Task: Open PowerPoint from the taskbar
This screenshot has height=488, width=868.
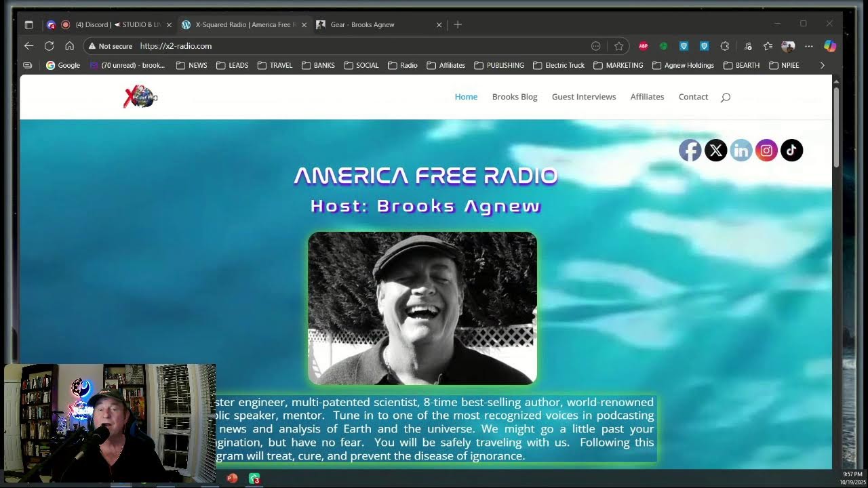Action: 232,479
